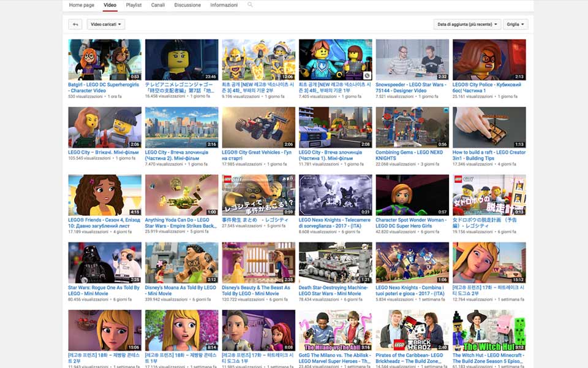The image size is (588, 368).
Task: Open Disney's Moana As Told By LEGO thumbnail
Action: pyautogui.click(x=181, y=263)
